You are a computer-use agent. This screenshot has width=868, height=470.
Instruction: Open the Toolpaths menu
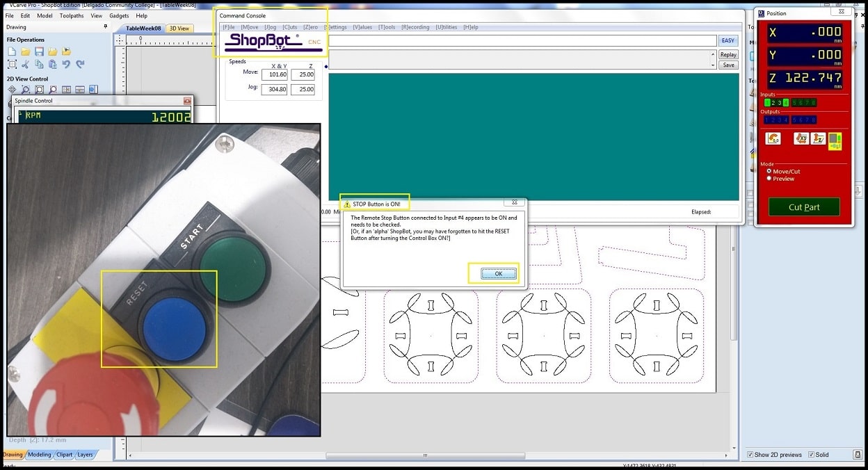point(72,15)
